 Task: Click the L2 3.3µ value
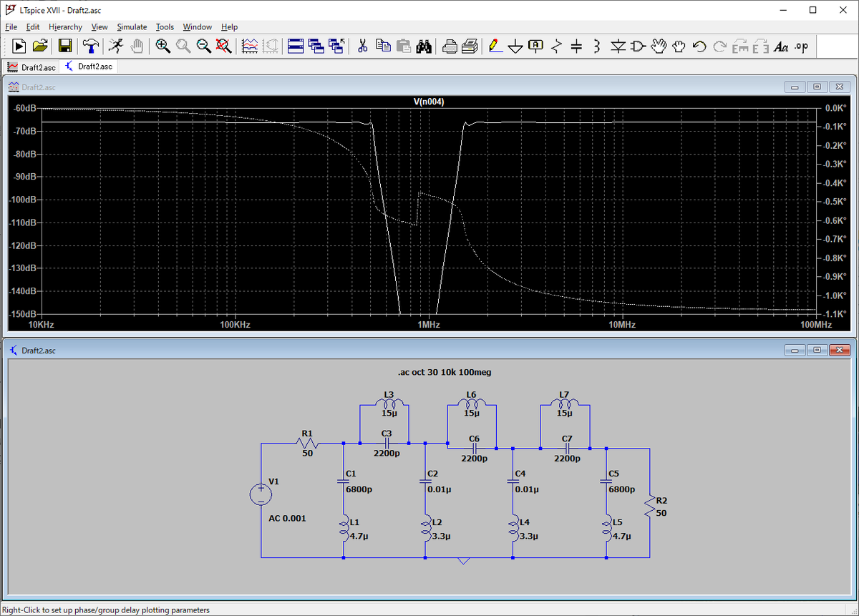pyautogui.click(x=442, y=536)
